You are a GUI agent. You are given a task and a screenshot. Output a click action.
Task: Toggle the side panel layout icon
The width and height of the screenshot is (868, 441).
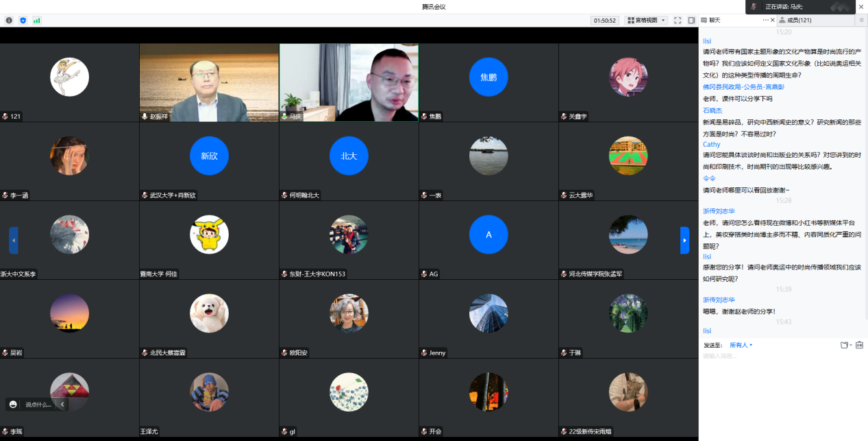coord(691,21)
